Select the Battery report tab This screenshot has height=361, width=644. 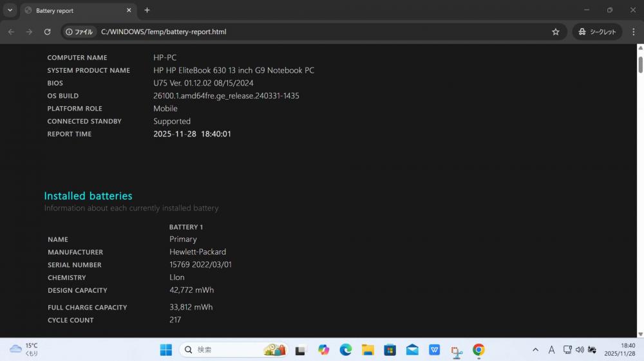(x=78, y=10)
